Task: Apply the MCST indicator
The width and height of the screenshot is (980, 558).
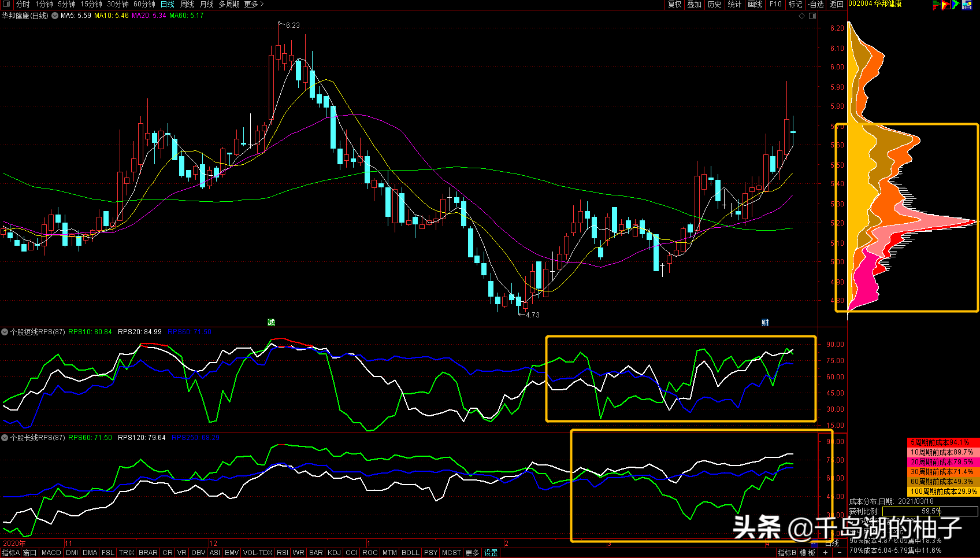Action: (x=451, y=553)
